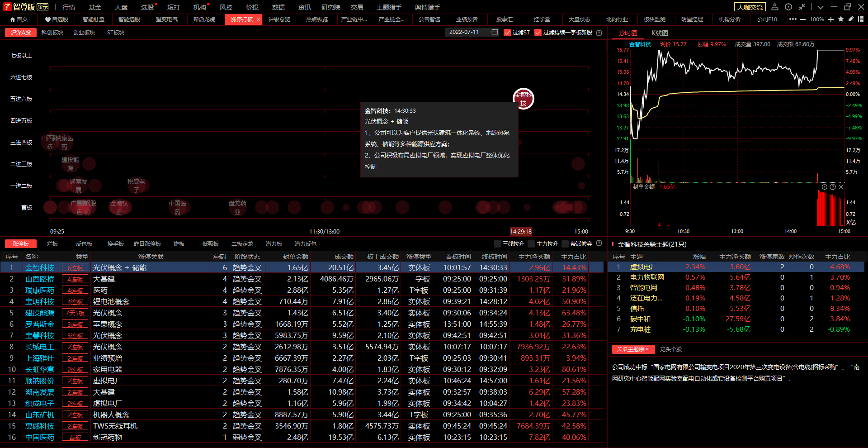
Task: Uncheck 过滤持续一字板新股 checkbox
Action: (538, 33)
